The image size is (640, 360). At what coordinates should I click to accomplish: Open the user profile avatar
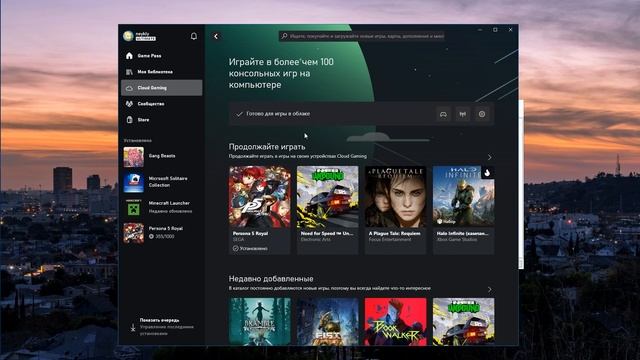(128, 36)
